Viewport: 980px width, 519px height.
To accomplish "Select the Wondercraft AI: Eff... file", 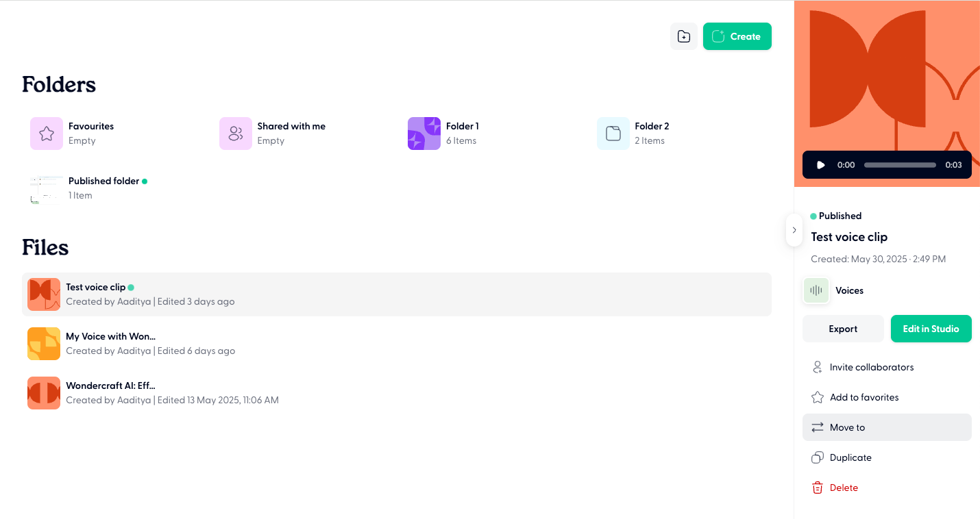I will pyautogui.click(x=110, y=385).
